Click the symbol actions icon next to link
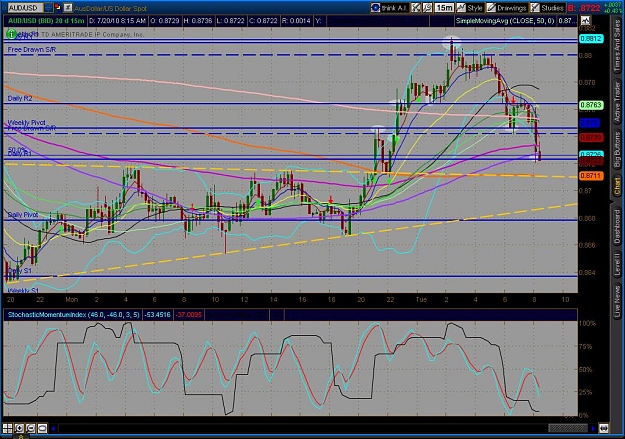The height and width of the screenshot is (439, 625). tap(68, 8)
